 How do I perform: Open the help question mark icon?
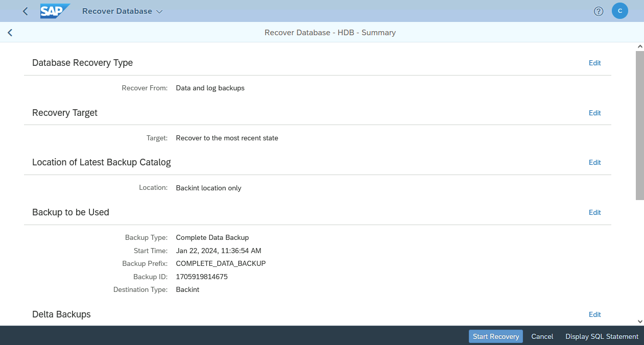tap(598, 11)
